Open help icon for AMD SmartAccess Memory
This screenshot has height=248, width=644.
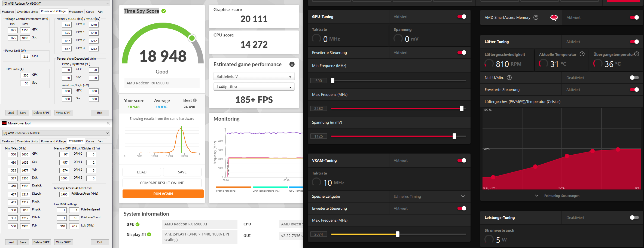[x=536, y=17]
